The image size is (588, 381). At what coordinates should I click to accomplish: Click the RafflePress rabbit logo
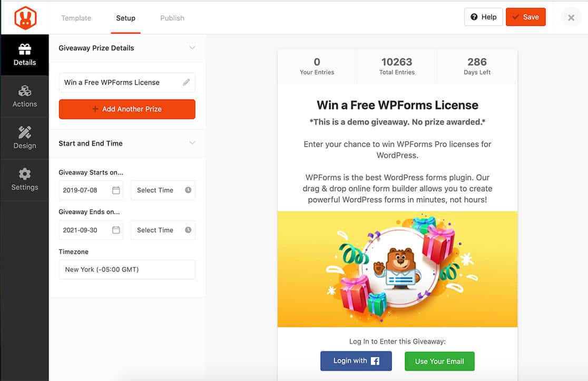(x=24, y=18)
